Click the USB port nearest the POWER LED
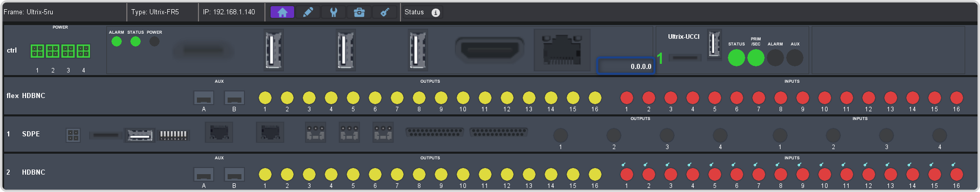This screenshot has width=980, height=192. coord(274,50)
